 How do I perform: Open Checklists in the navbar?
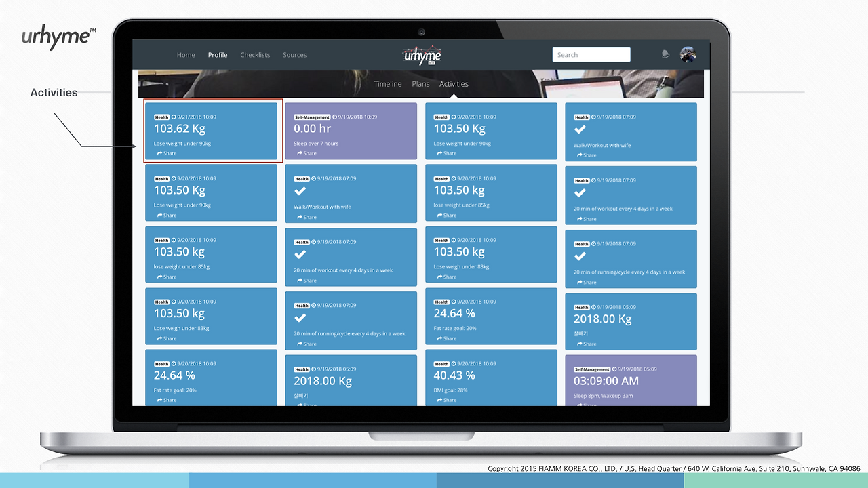point(255,55)
